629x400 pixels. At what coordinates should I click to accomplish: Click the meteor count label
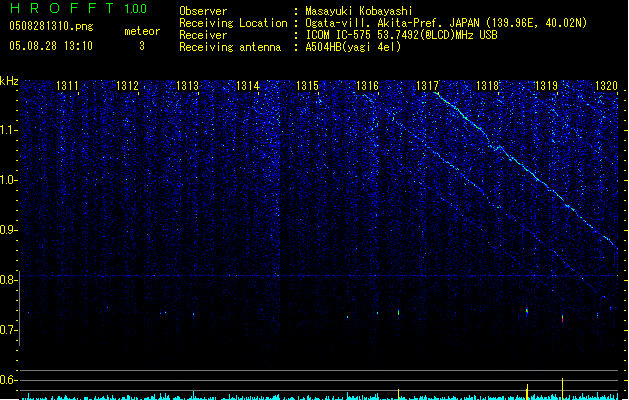141,32
